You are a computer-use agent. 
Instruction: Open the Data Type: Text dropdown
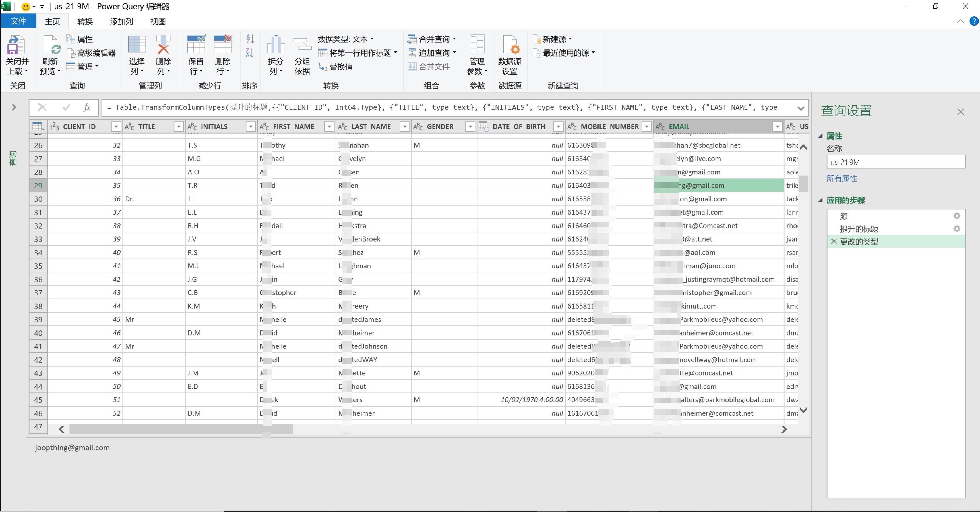[x=346, y=39]
